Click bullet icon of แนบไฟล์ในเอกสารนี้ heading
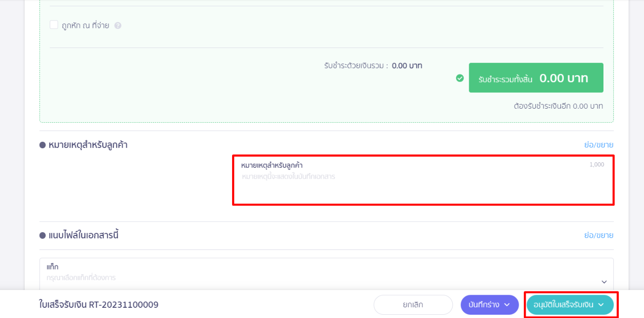The width and height of the screenshot is (644, 318). pyautogui.click(x=42, y=235)
